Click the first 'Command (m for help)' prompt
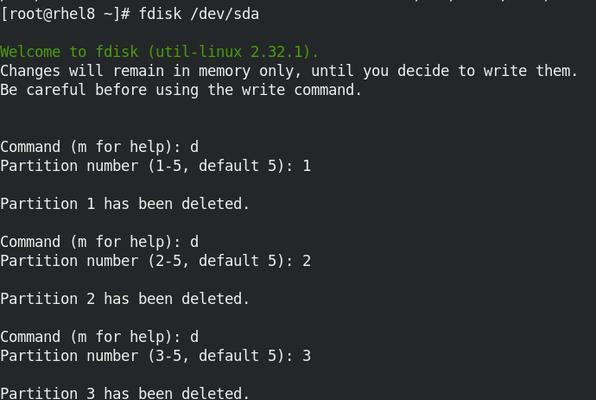 [x=91, y=147]
